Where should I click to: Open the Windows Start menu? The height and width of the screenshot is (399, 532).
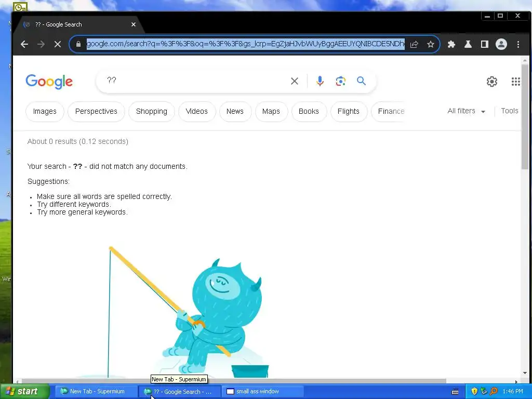point(25,392)
